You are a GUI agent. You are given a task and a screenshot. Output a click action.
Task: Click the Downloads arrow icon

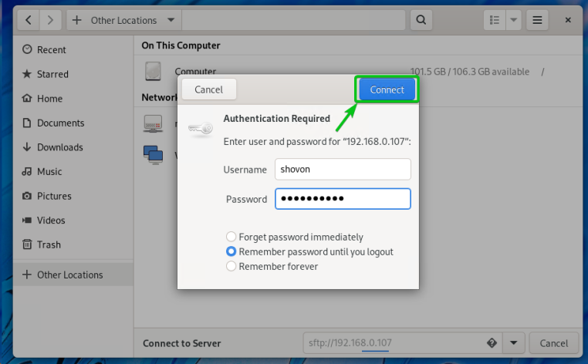click(27, 147)
